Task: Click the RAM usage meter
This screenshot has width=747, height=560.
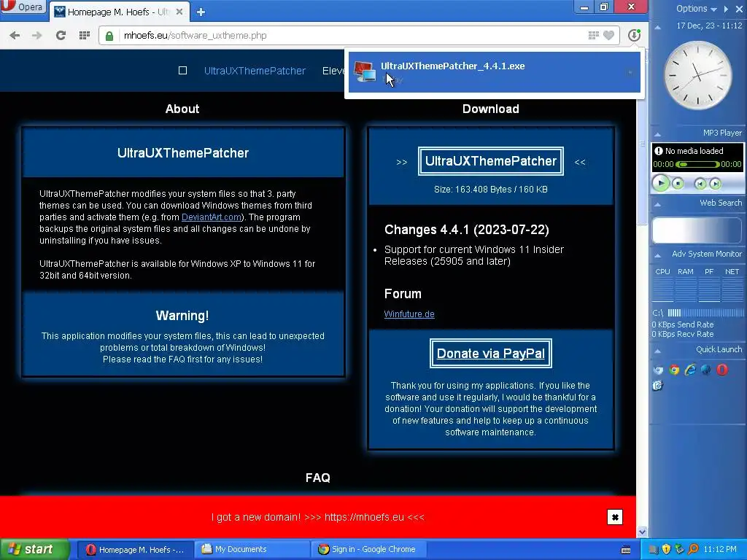Action: pos(686,289)
